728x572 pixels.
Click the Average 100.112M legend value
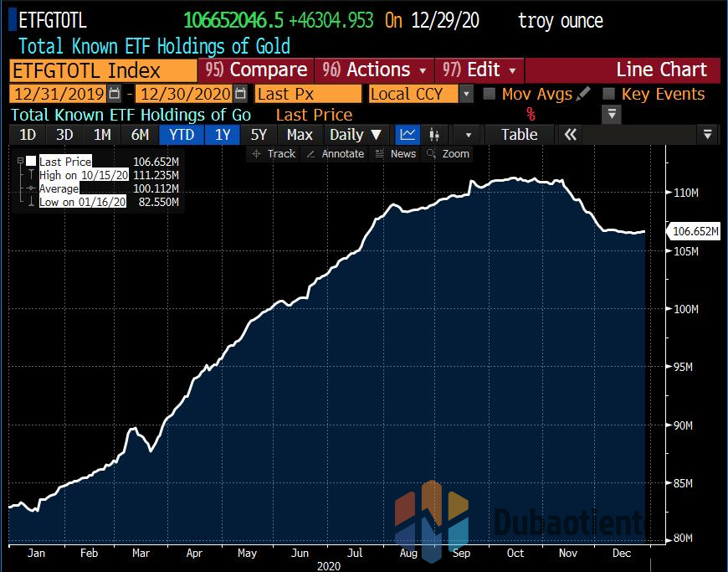pos(156,188)
